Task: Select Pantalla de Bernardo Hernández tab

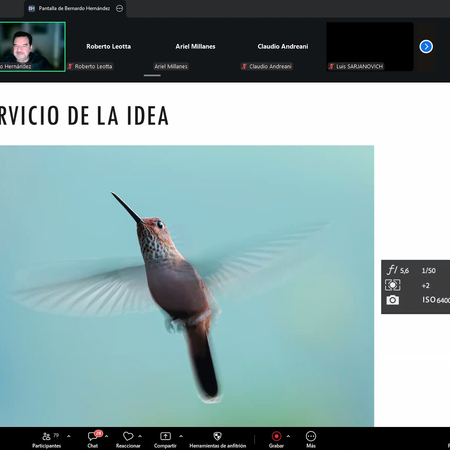Action: [74, 8]
